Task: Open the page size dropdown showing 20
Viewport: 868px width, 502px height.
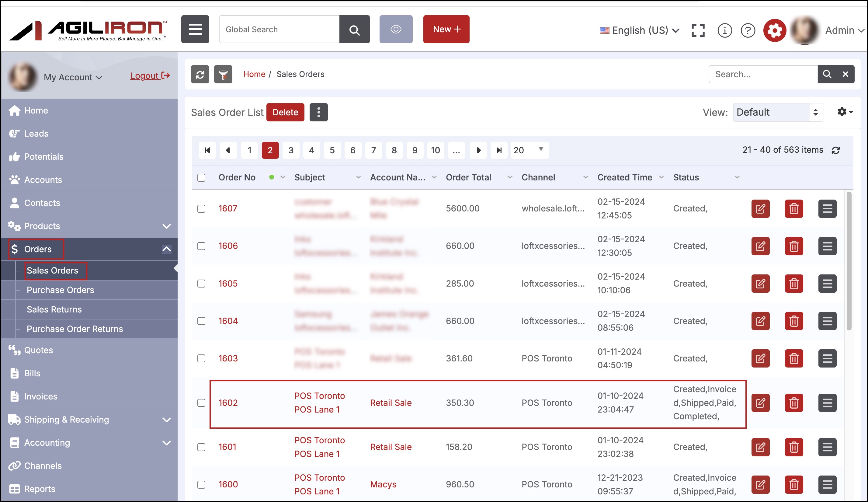Action: [x=529, y=150]
